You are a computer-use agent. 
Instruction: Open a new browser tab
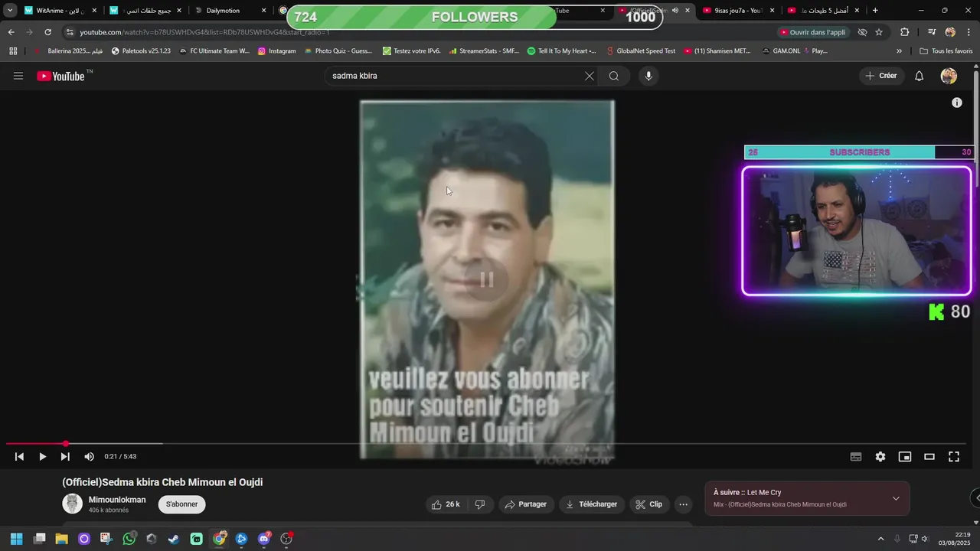coord(875,11)
